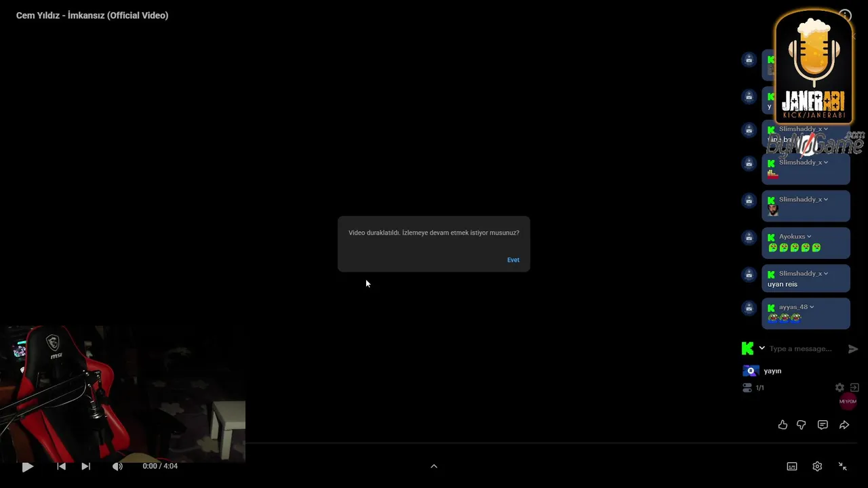Open the chat settings gear
This screenshot has height=488, width=868.
coord(840,388)
